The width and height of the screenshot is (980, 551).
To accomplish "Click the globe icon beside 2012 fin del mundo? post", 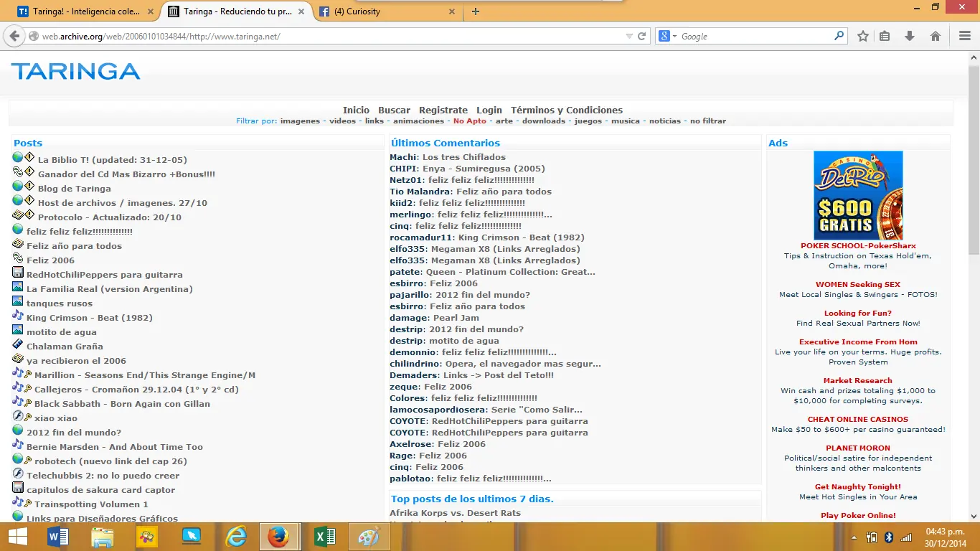I will pyautogui.click(x=18, y=430).
